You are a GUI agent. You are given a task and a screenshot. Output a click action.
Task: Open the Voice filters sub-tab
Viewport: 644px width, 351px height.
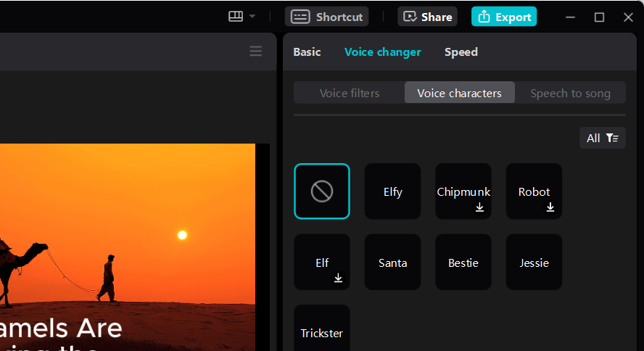coord(349,93)
